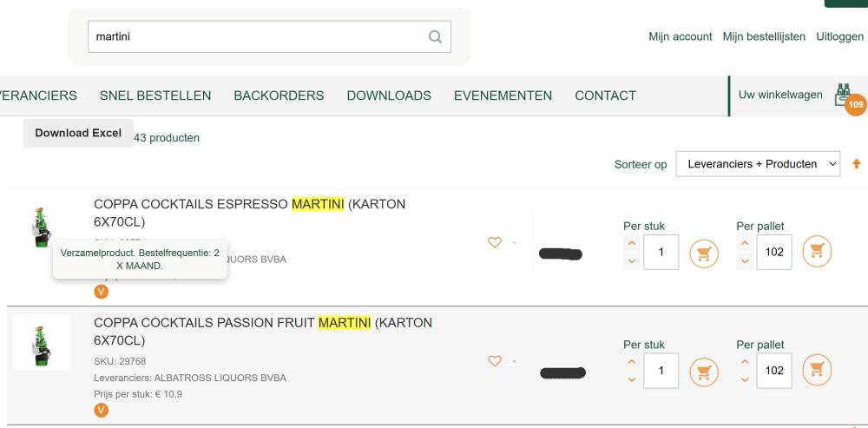Increase Espresso Martini per stuk quantity
Viewport: 868px width, 428px height.
tap(632, 243)
